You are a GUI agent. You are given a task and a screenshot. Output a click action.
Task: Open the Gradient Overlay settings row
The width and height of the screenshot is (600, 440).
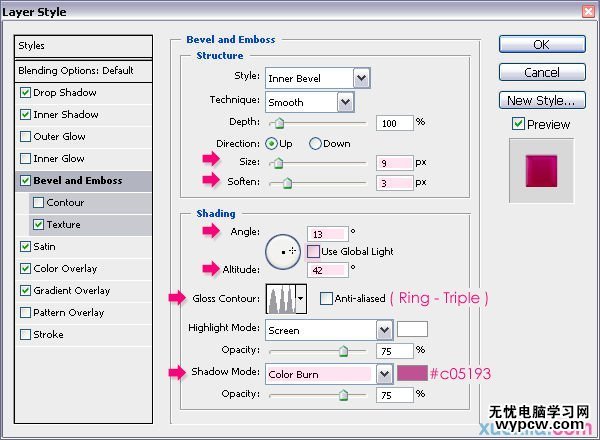coord(83,291)
